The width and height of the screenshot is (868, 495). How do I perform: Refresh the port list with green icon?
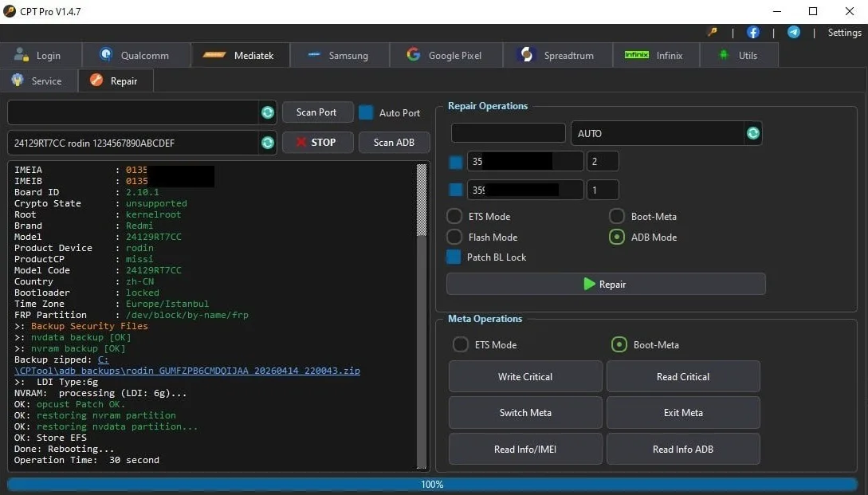[267, 112]
